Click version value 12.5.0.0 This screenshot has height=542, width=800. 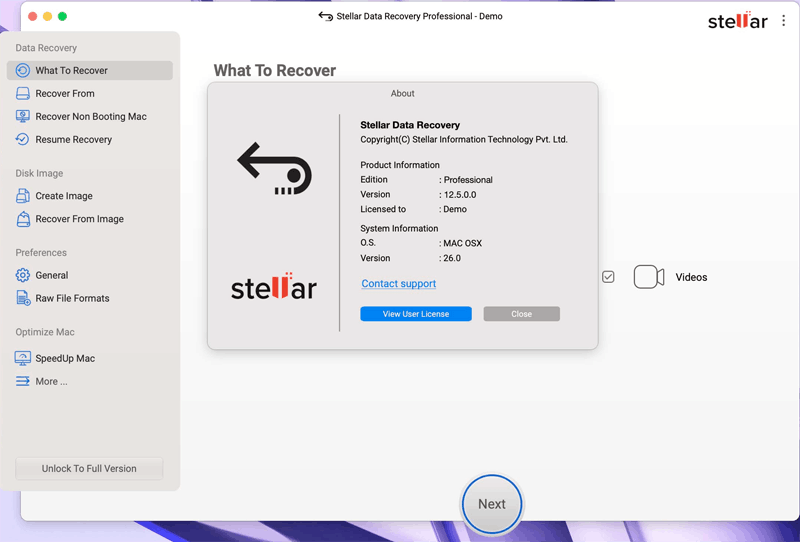click(458, 194)
